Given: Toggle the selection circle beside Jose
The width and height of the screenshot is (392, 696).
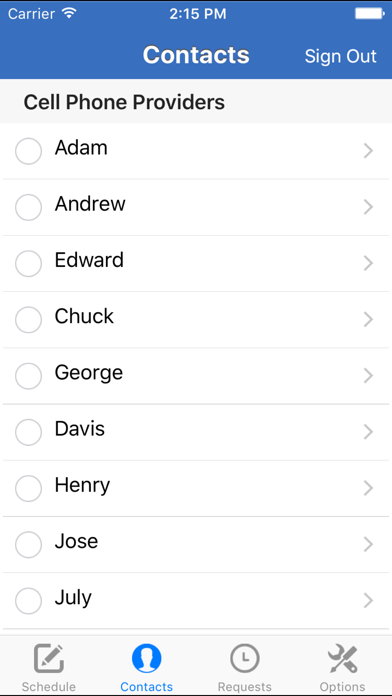Looking at the screenshot, I should 28,545.
